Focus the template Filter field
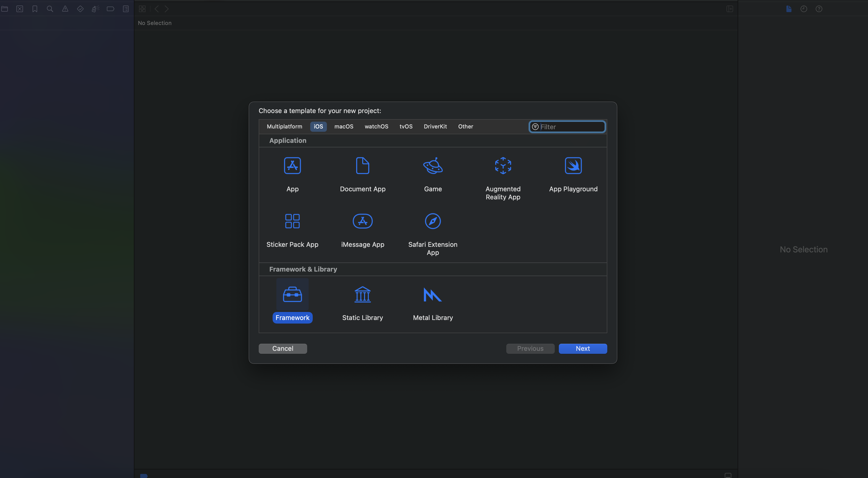 click(567, 127)
